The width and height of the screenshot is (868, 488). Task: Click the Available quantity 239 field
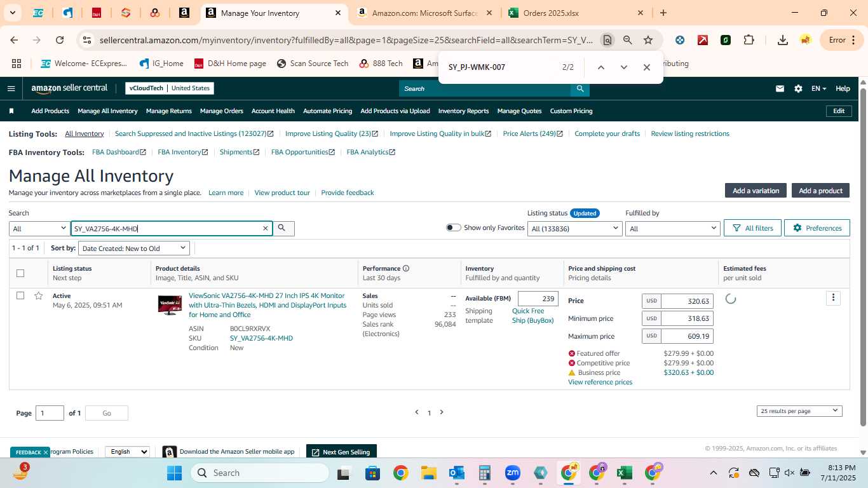pos(538,299)
